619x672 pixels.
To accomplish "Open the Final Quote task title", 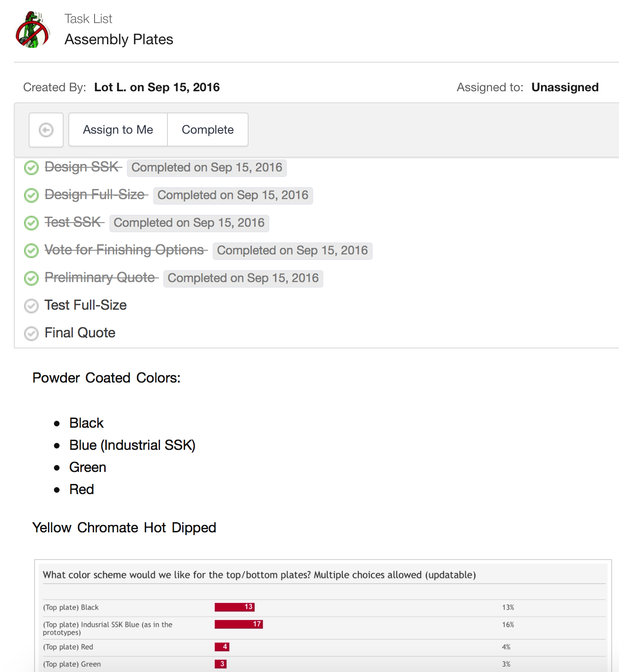I will [x=80, y=333].
